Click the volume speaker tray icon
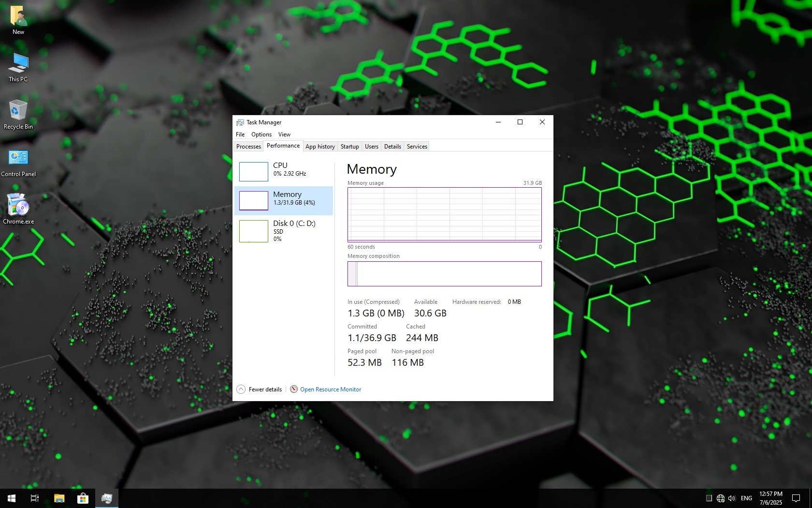Screen dimensions: 812x508 click(732, 498)
